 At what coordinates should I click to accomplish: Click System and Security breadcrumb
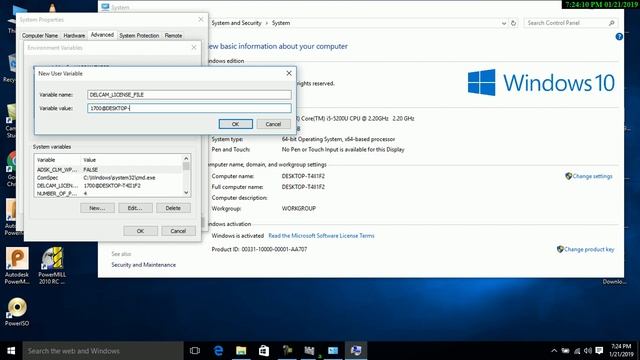[x=236, y=23]
